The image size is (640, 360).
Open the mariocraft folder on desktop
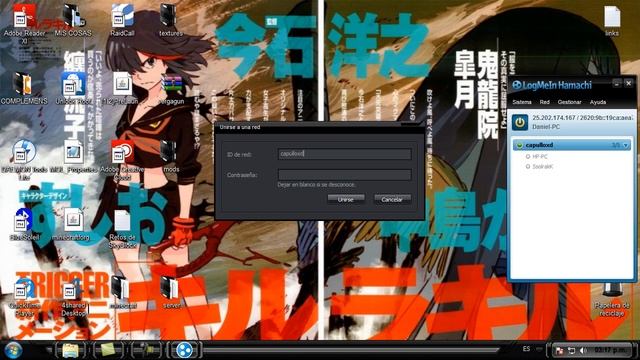[122, 293]
